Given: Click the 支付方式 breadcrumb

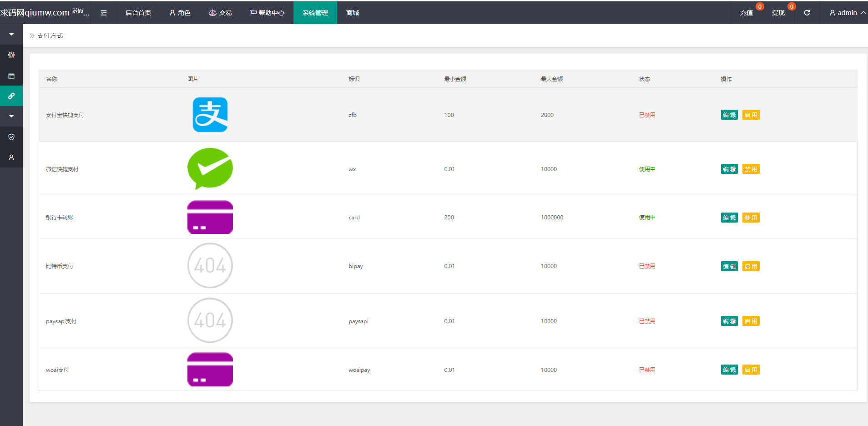Looking at the screenshot, I should click(50, 35).
